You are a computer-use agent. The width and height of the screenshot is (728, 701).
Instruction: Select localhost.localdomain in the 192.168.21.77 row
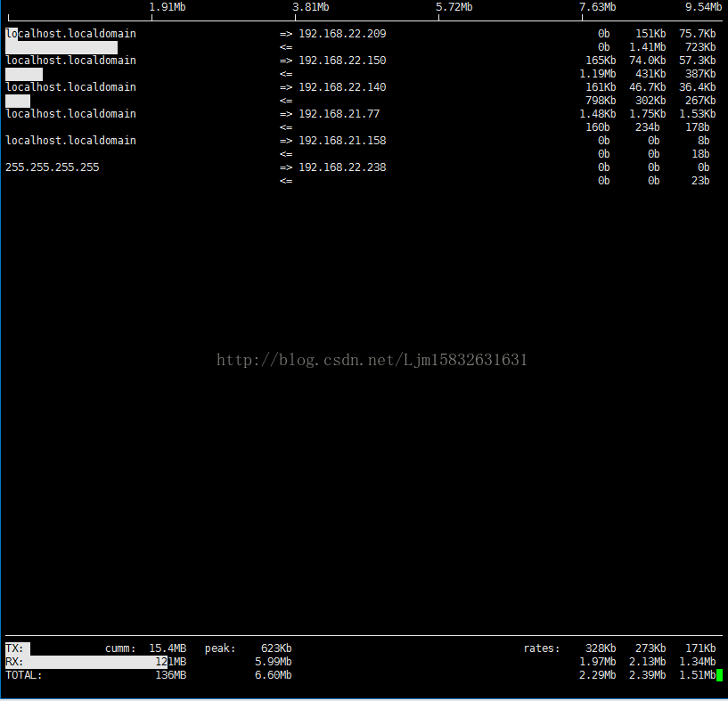70,114
